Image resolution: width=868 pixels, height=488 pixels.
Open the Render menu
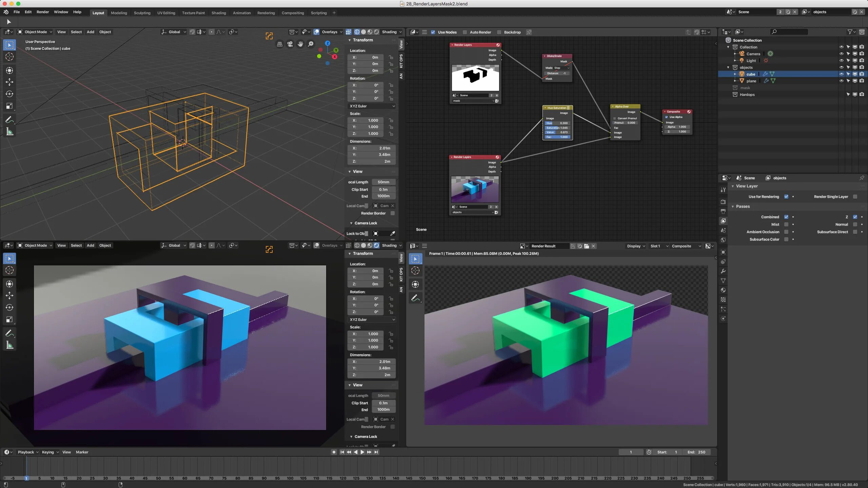tap(43, 12)
